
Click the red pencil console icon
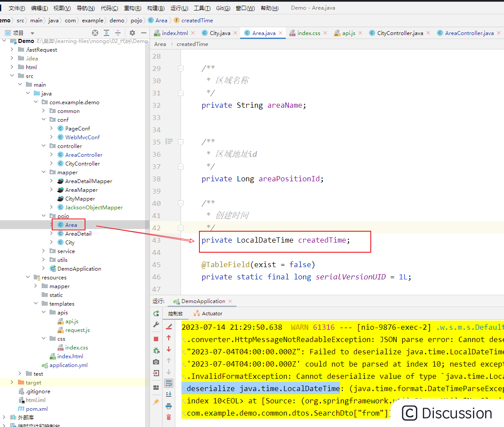pyautogui.click(x=169, y=327)
